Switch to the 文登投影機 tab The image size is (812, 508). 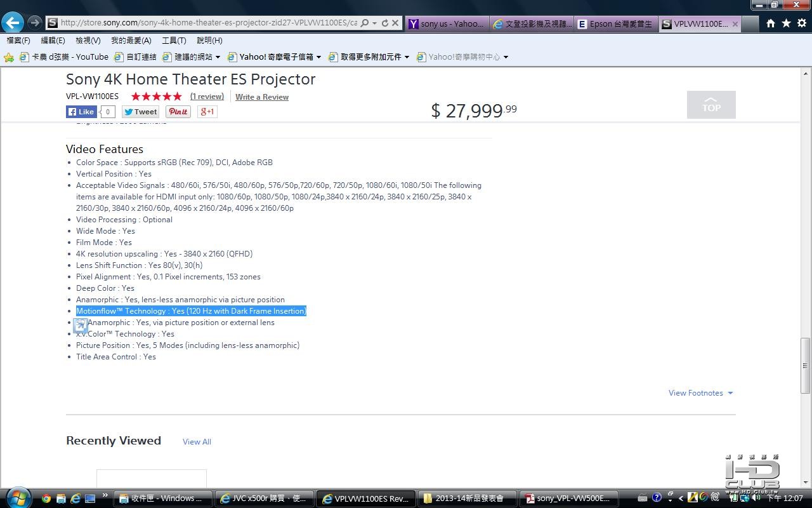point(532,23)
